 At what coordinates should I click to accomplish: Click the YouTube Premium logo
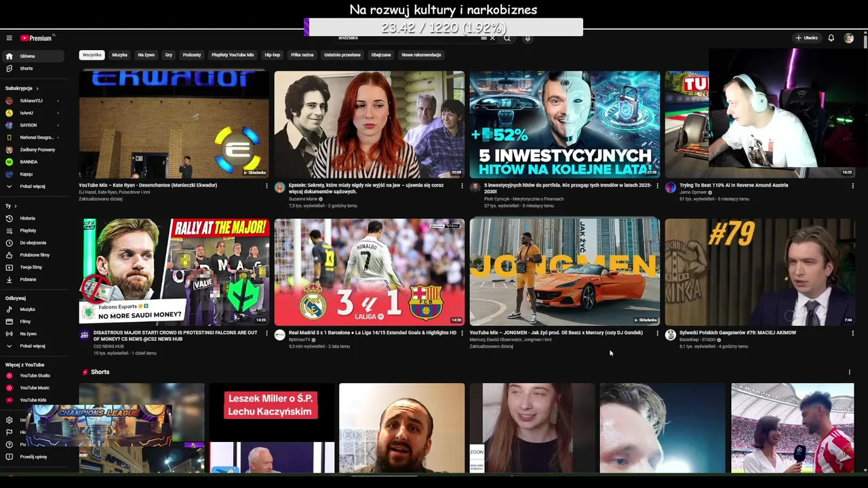[x=36, y=38]
